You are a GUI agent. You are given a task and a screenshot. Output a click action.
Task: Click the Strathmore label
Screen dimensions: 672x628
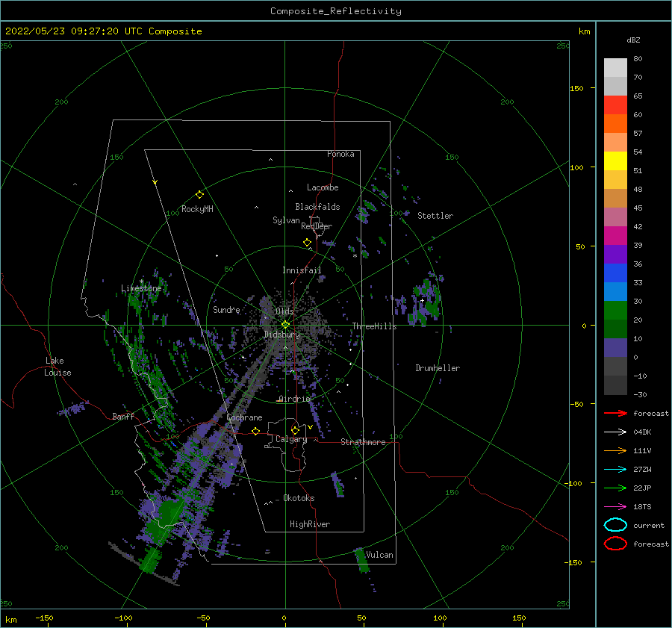tap(363, 442)
